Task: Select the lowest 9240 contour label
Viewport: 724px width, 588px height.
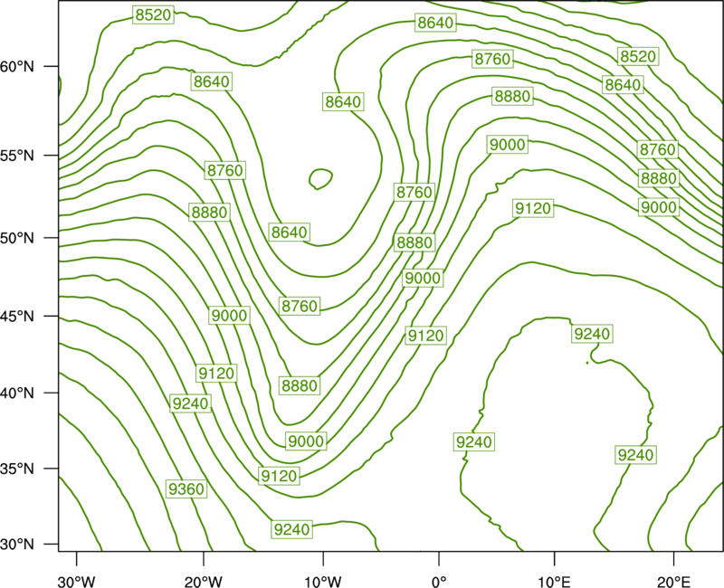Action: pyautogui.click(x=291, y=529)
